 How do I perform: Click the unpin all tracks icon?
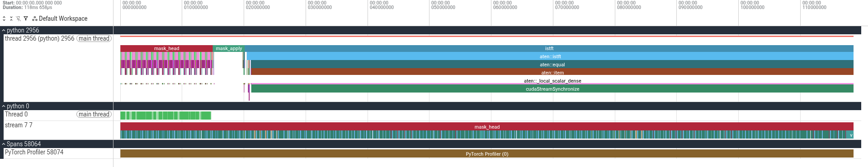click(x=19, y=19)
